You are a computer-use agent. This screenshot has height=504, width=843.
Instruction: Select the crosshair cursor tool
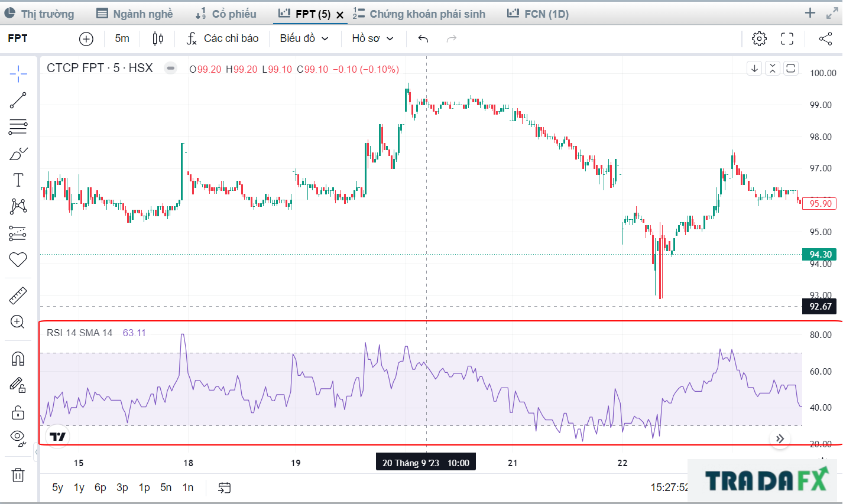tap(18, 74)
